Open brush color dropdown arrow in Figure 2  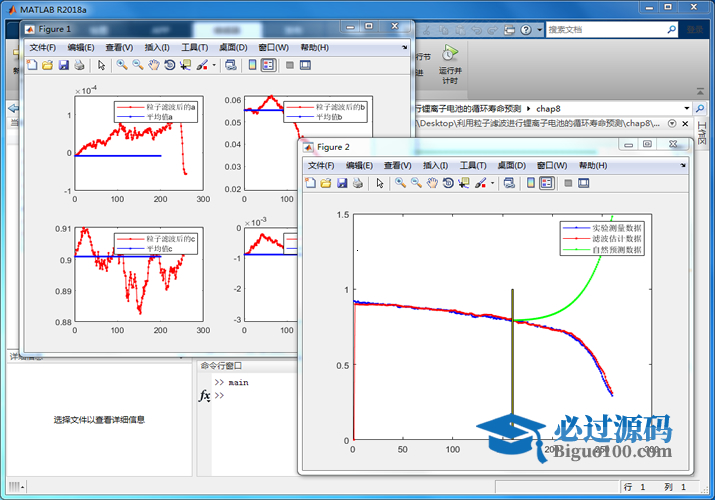pyautogui.click(x=492, y=184)
